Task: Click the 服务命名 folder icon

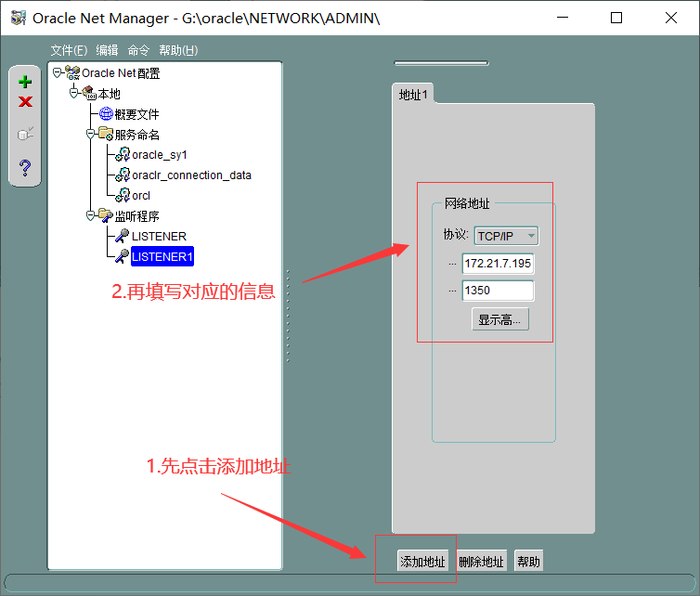Action: point(106,134)
